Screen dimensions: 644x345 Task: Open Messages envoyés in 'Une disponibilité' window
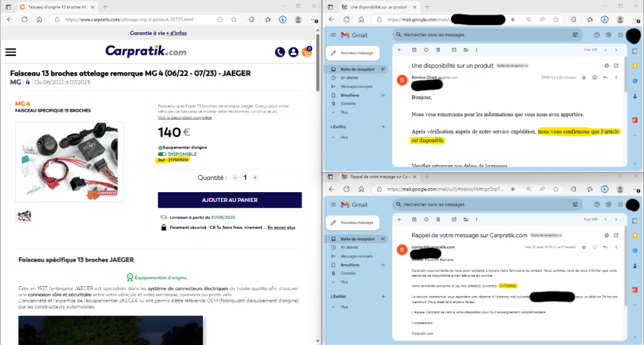pyautogui.click(x=357, y=86)
